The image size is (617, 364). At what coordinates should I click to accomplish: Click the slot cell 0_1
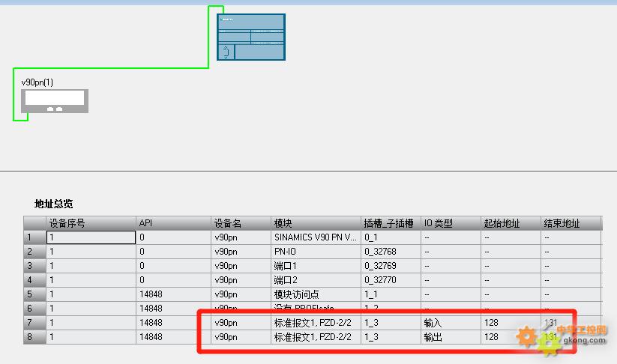391,237
